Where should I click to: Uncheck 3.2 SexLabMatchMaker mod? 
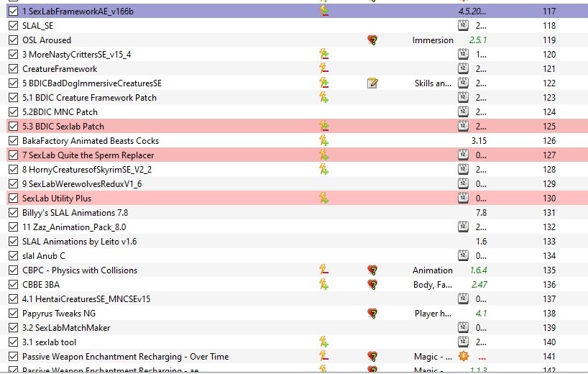pyautogui.click(x=13, y=328)
